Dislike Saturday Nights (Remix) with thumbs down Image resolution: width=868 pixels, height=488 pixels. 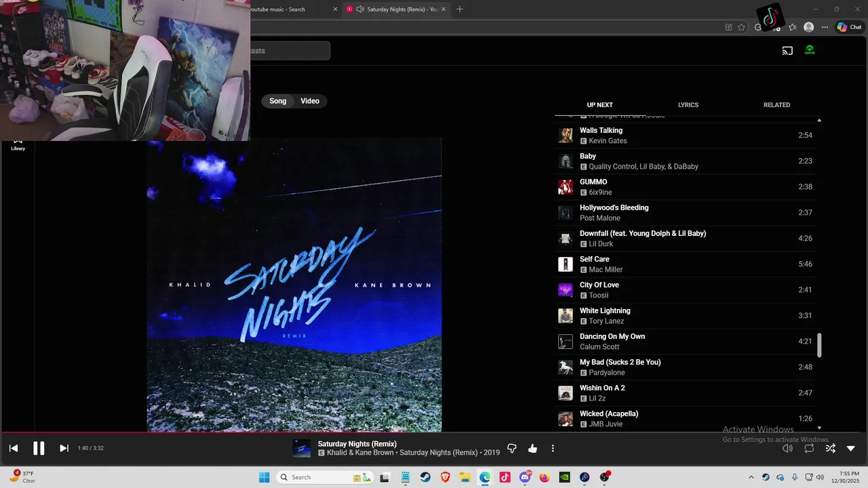512,448
